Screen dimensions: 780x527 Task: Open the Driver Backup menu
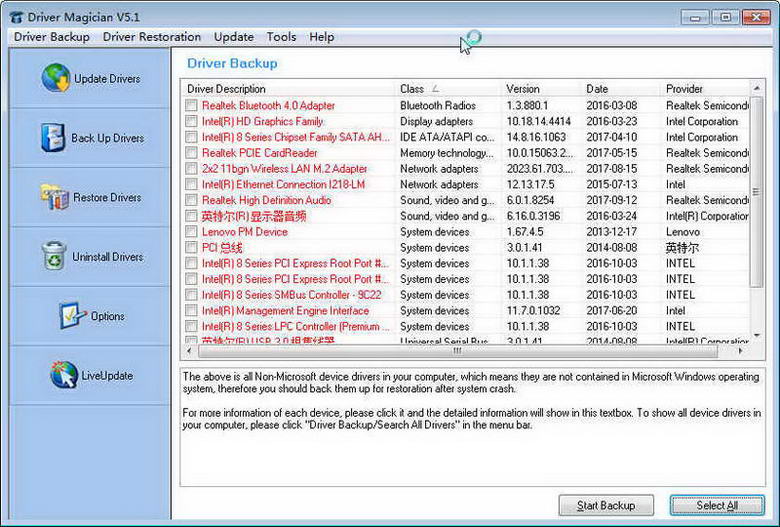[52, 37]
